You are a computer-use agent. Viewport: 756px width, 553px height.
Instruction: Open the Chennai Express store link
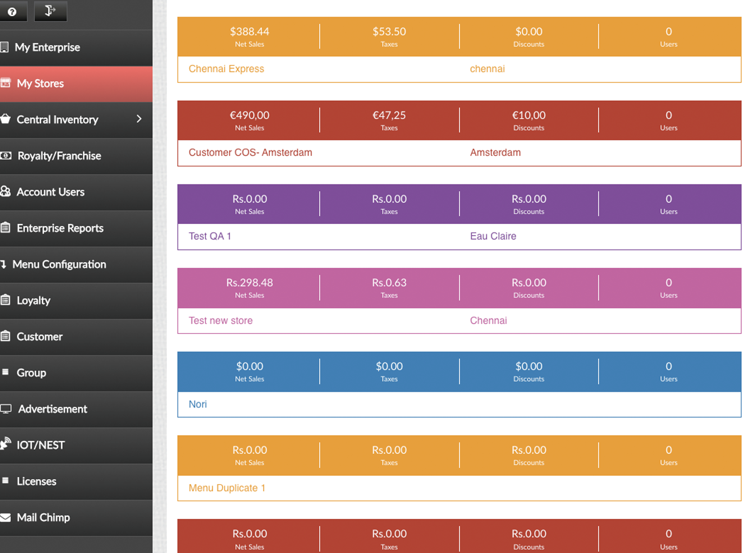pyautogui.click(x=226, y=69)
